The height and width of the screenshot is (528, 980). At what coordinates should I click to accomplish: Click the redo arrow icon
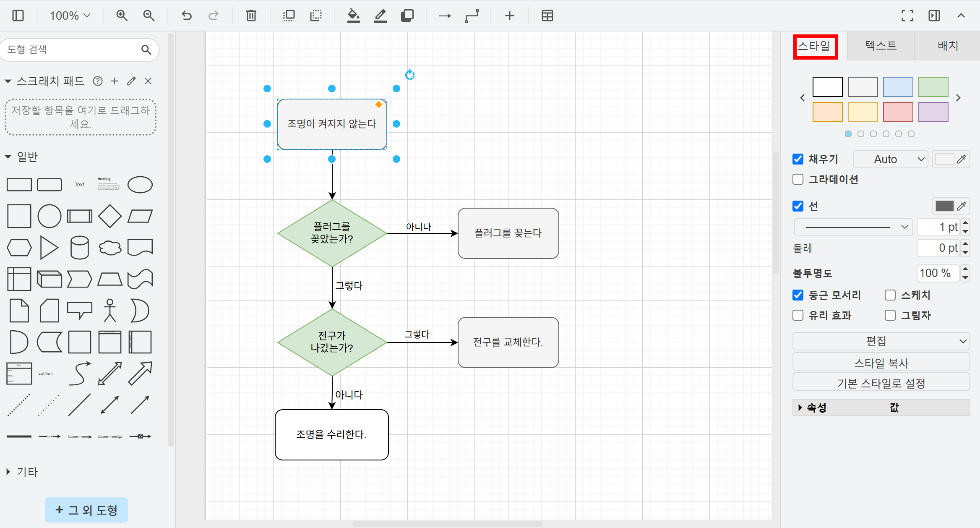pos(214,16)
